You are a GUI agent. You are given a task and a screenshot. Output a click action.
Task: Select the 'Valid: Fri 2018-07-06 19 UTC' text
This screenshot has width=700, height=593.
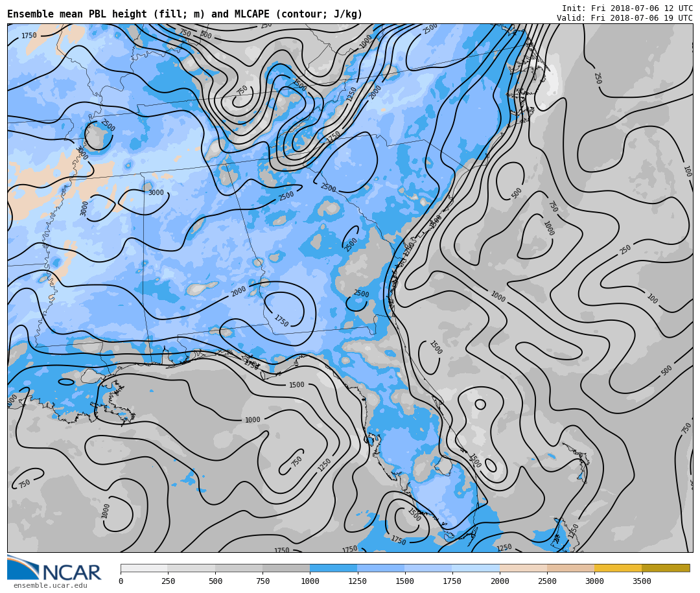click(x=625, y=18)
